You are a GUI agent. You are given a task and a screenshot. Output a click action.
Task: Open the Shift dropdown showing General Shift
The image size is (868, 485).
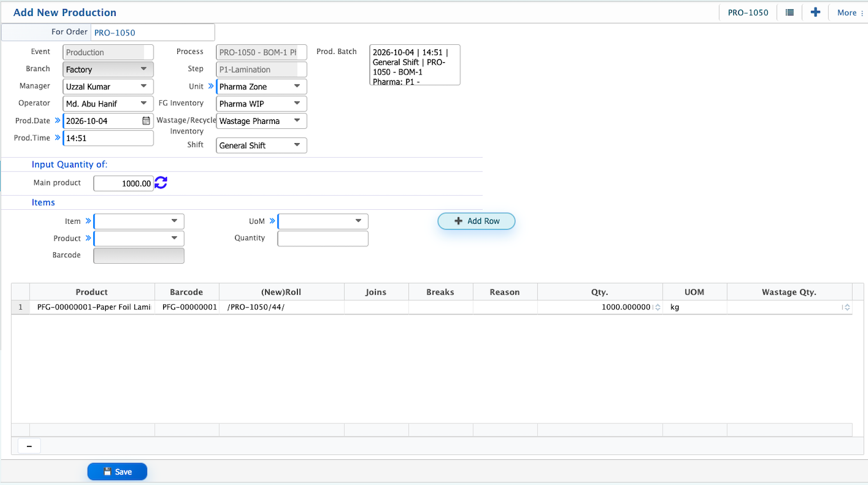click(261, 146)
